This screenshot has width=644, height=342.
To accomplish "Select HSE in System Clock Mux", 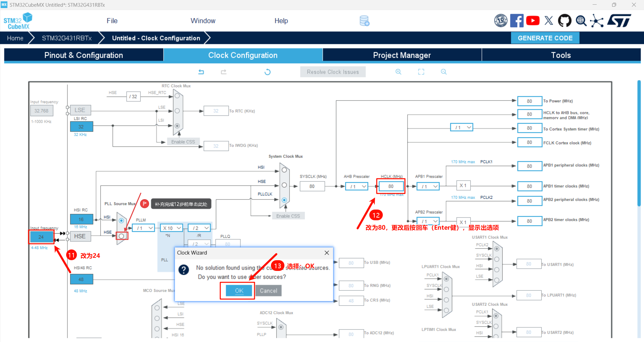I will pos(284,185).
